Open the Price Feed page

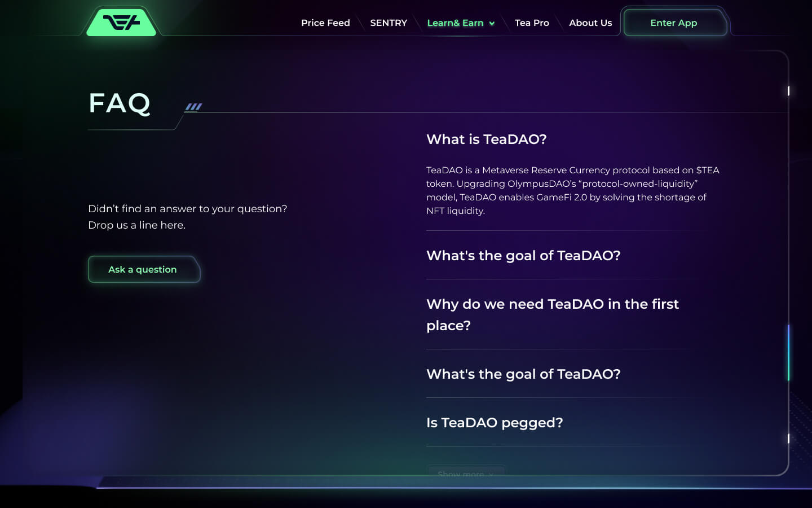[325, 23]
